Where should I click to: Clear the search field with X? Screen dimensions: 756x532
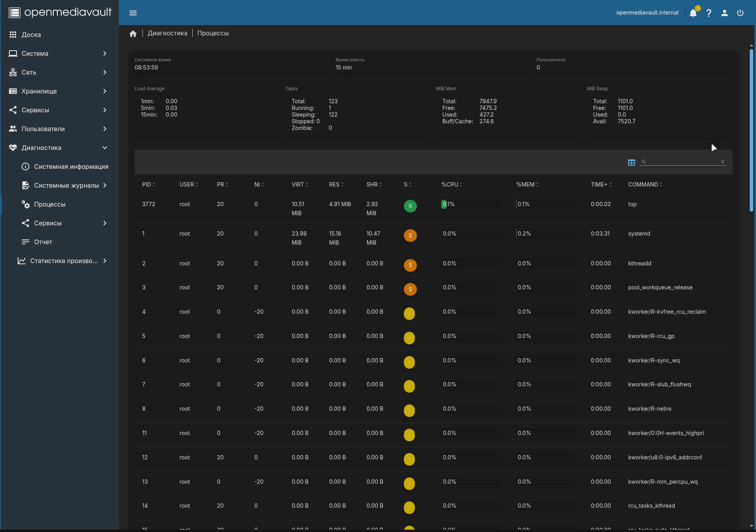pos(723,162)
